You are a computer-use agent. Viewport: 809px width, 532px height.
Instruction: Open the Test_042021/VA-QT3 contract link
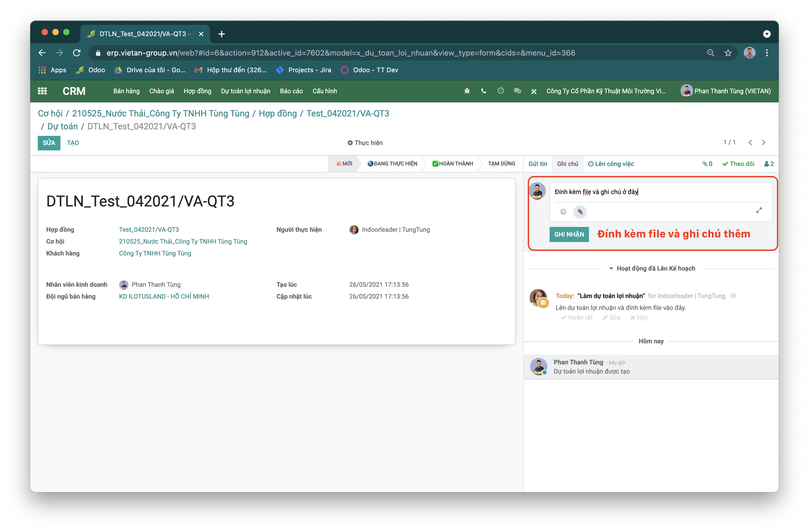point(149,230)
